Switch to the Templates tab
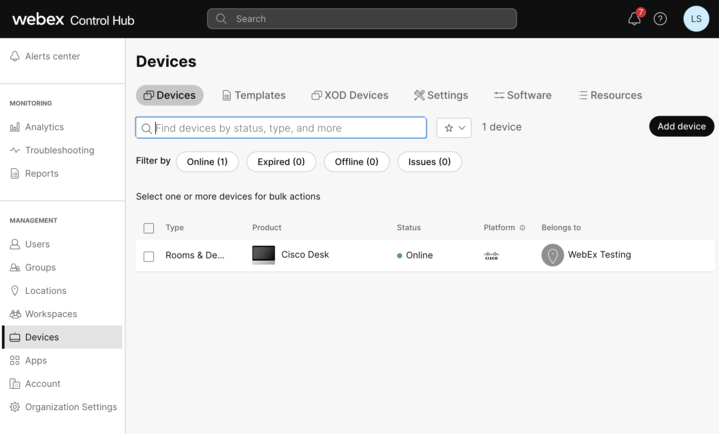719x434 pixels. point(254,95)
